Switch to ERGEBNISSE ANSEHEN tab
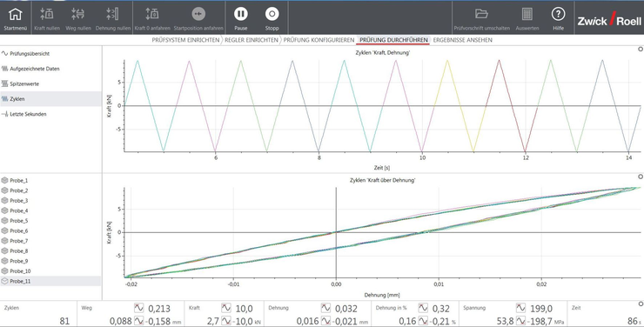This screenshot has width=644, height=327. tap(462, 40)
